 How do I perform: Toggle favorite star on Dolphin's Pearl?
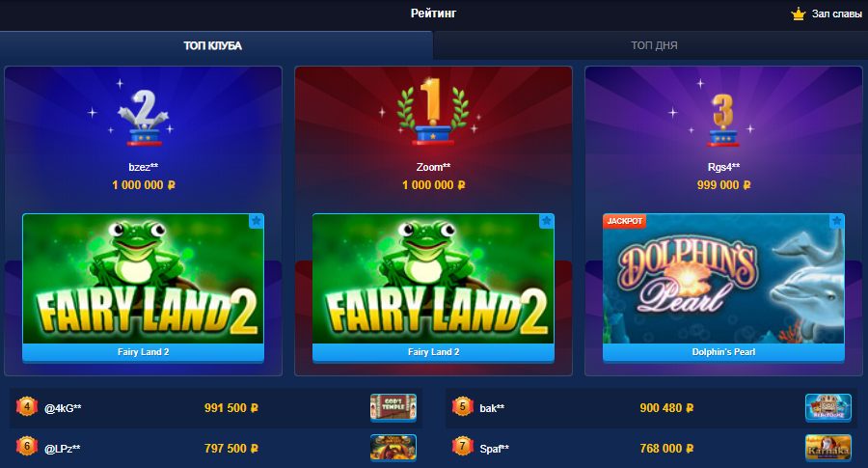point(836,221)
